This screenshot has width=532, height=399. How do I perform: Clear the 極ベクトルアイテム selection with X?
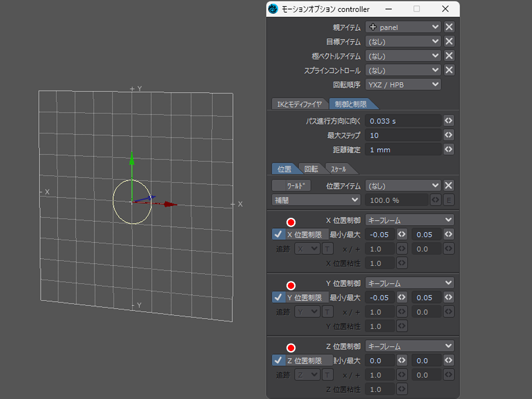(449, 56)
